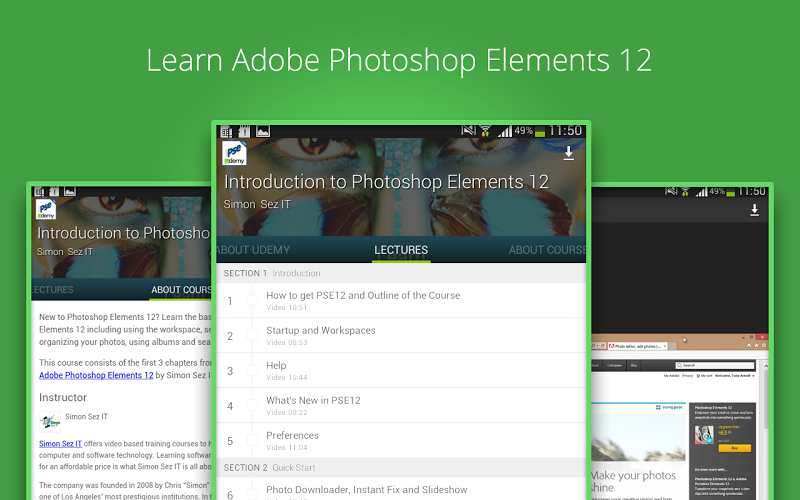This screenshot has width=800, height=500.
Task: Open Photo Downloader, Instant Fix and Slideshow
Action: tap(401, 489)
